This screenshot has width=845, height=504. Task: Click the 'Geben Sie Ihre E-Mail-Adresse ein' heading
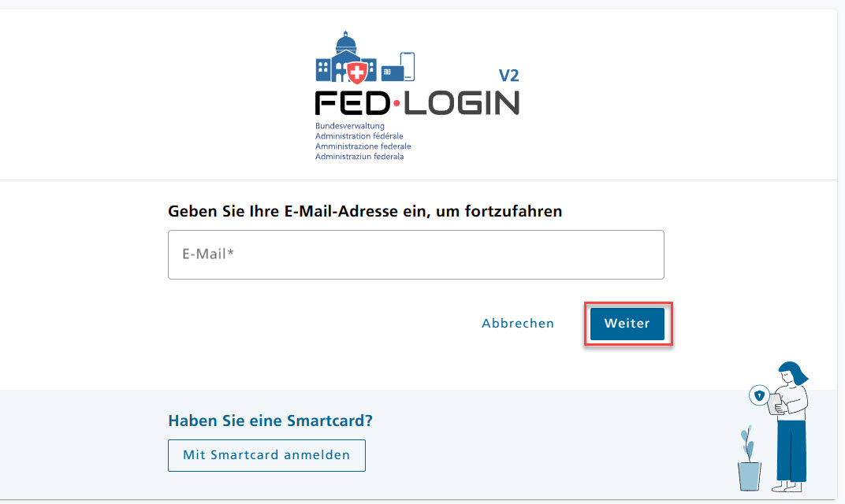click(365, 212)
